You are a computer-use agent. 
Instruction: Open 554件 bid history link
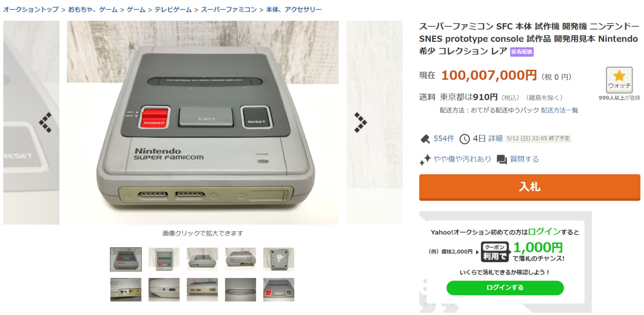pos(444,139)
